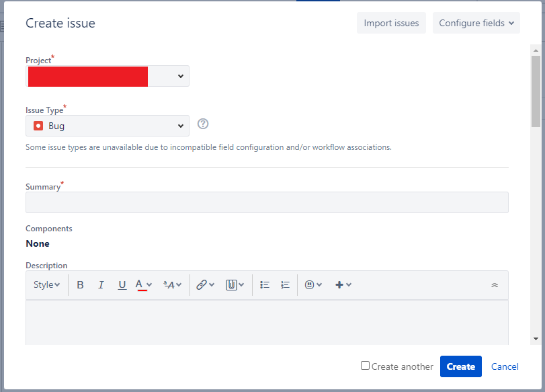Viewport: 545px width, 392px height.
Task: Insert a bulleted list in Description
Action: click(x=264, y=284)
